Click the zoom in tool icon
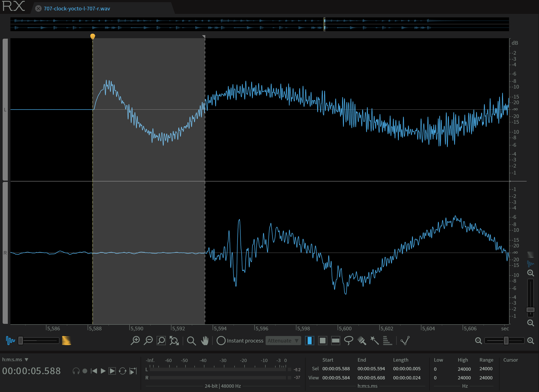 [x=135, y=341]
